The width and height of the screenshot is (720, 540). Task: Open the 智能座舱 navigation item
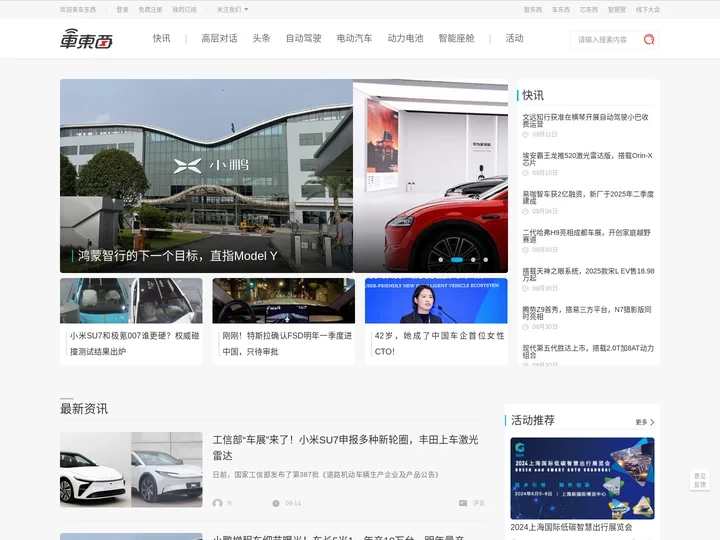pyautogui.click(x=456, y=39)
